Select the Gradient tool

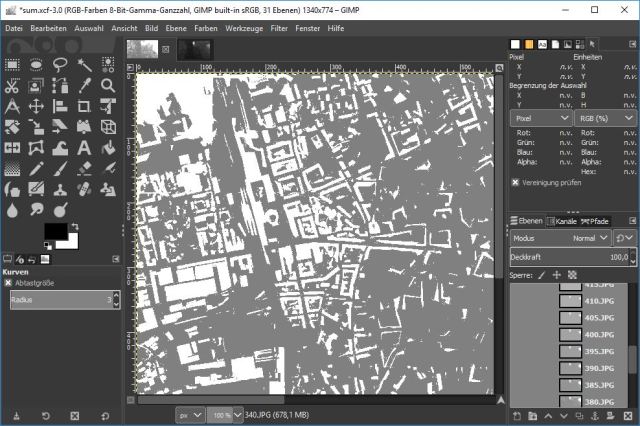(x=12, y=169)
